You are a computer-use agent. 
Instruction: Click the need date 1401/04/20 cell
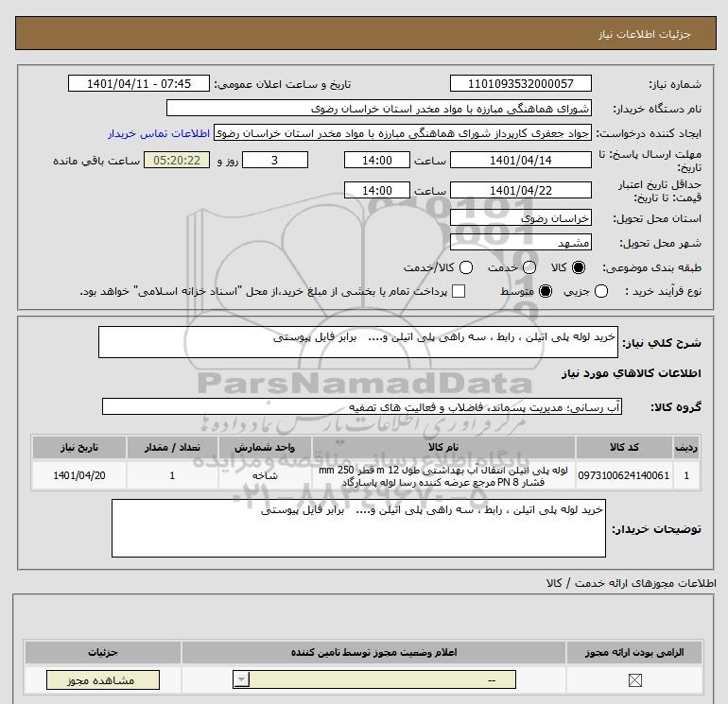(78, 475)
